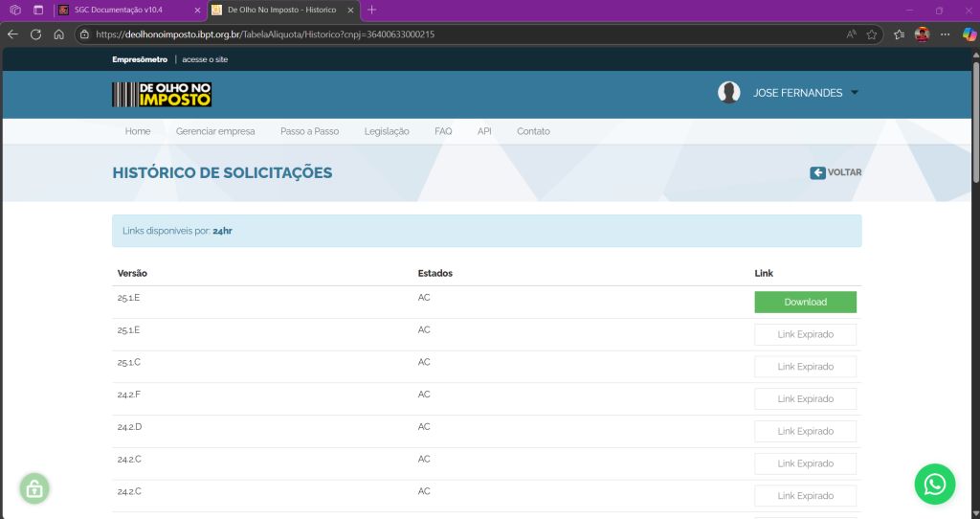Open the Copilot sidebar icon
980x519 pixels.
point(969,34)
